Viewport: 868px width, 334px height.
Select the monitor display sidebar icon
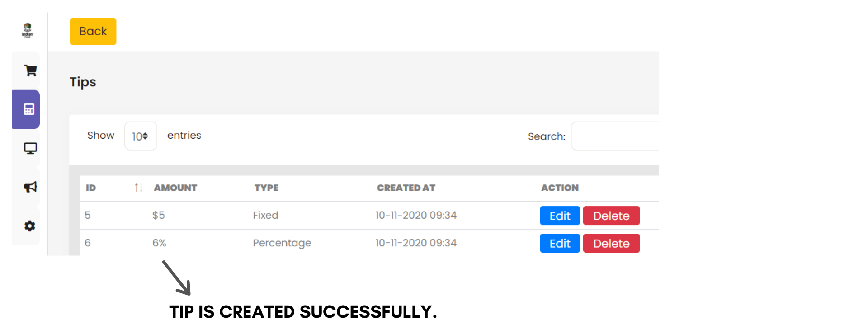(x=30, y=148)
